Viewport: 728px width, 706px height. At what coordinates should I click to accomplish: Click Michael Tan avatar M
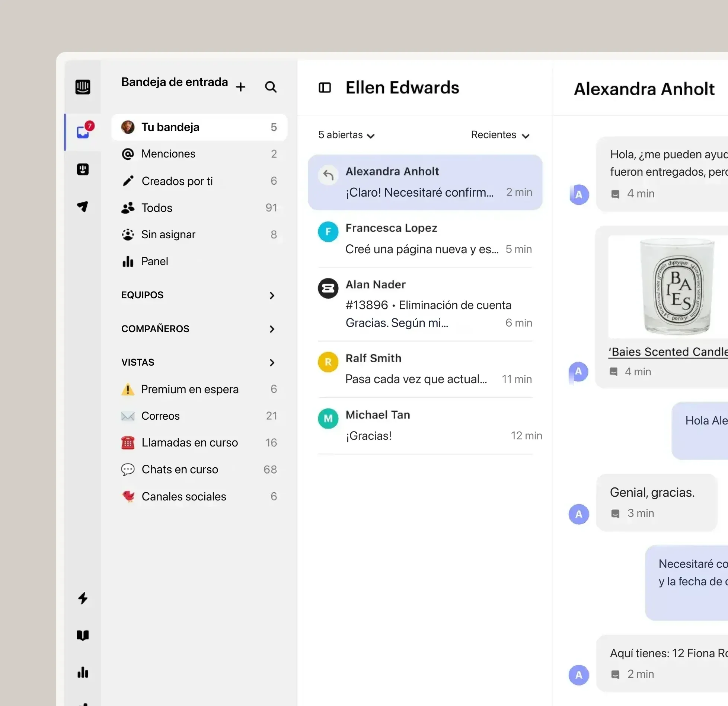tap(328, 419)
